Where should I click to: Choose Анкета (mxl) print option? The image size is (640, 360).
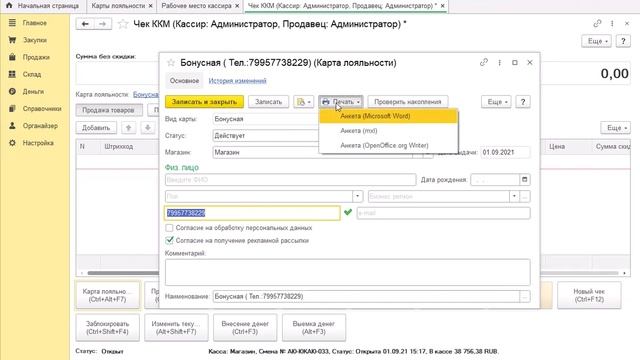coord(389,131)
